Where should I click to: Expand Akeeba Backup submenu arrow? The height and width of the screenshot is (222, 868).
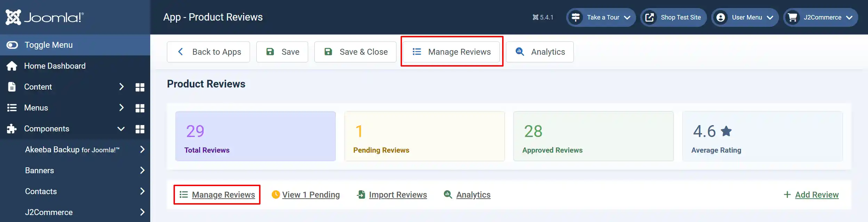142,150
